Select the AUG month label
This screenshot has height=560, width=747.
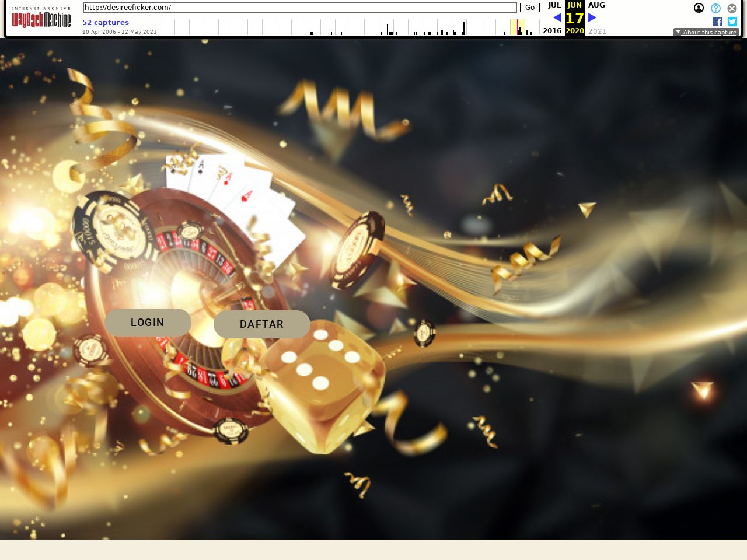coord(596,5)
